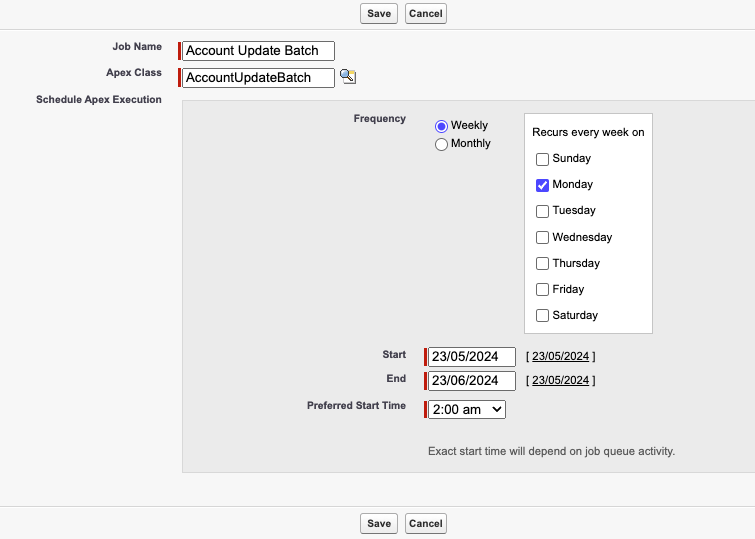Screen dimensions: 755x539
Task: Click the Preferred Start Time label
Action: coord(356,406)
